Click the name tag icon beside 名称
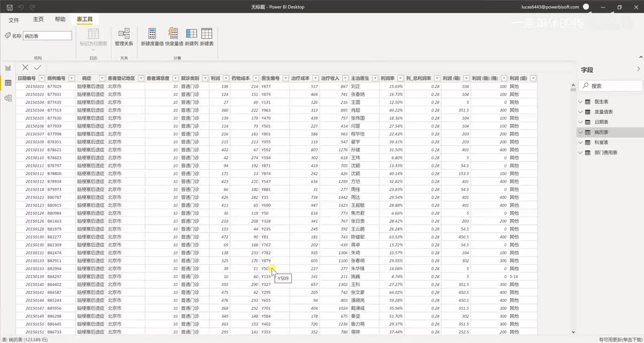 point(8,36)
